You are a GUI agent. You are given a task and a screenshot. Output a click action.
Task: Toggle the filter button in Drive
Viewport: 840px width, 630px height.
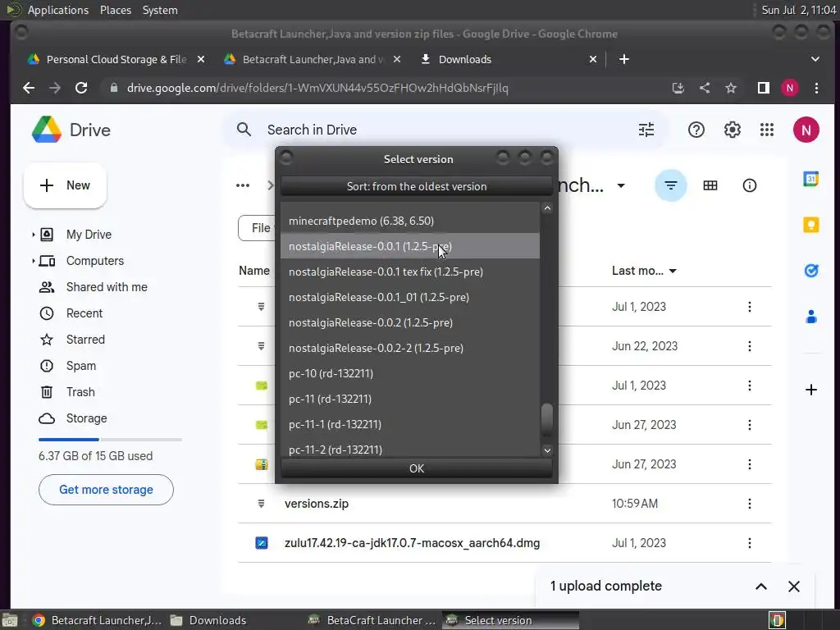tap(671, 185)
